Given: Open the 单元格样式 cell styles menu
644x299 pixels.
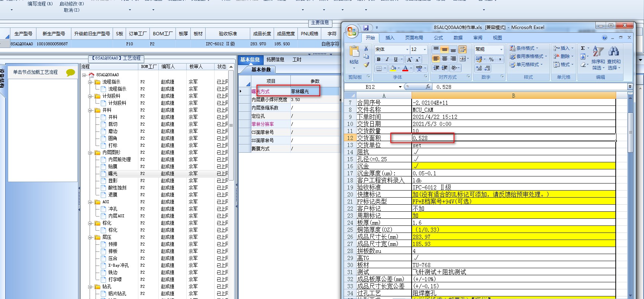Looking at the screenshot, I should click(x=526, y=65).
